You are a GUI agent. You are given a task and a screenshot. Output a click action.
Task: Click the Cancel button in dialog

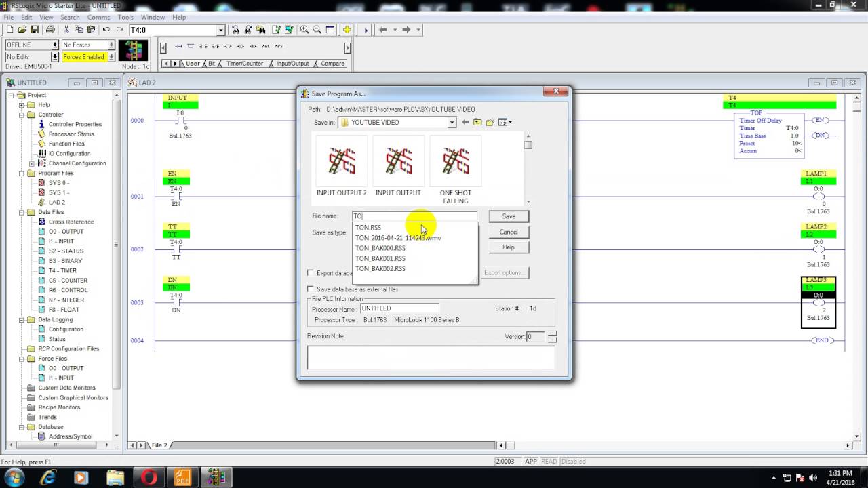(509, 232)
